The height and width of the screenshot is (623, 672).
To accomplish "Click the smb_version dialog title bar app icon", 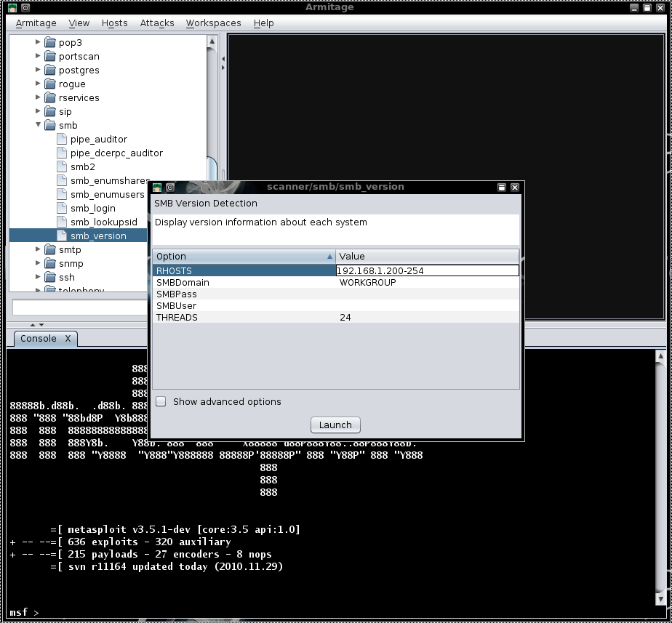I will tap(157, 188).
